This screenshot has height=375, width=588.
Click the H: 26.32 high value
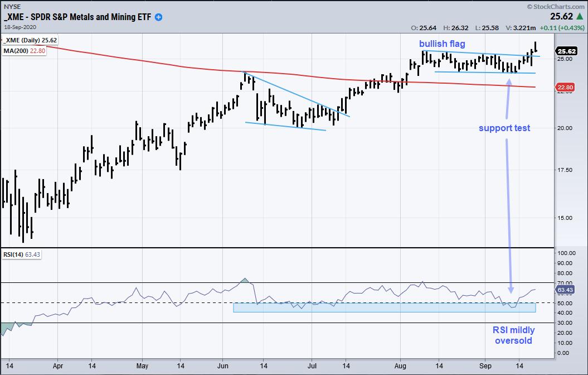[456, 28]
